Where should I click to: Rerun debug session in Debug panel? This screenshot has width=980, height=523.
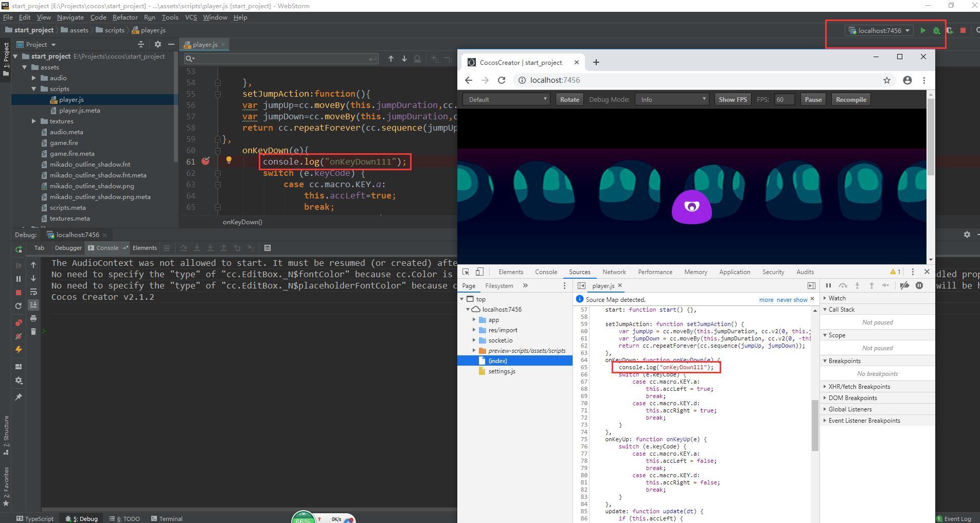pyautogui.click(x=19, y=249)
